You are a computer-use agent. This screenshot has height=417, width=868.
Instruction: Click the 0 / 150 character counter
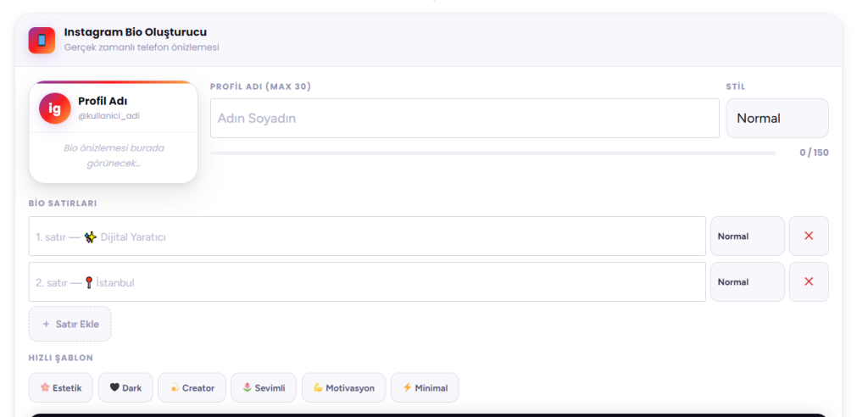click(814, 153)
